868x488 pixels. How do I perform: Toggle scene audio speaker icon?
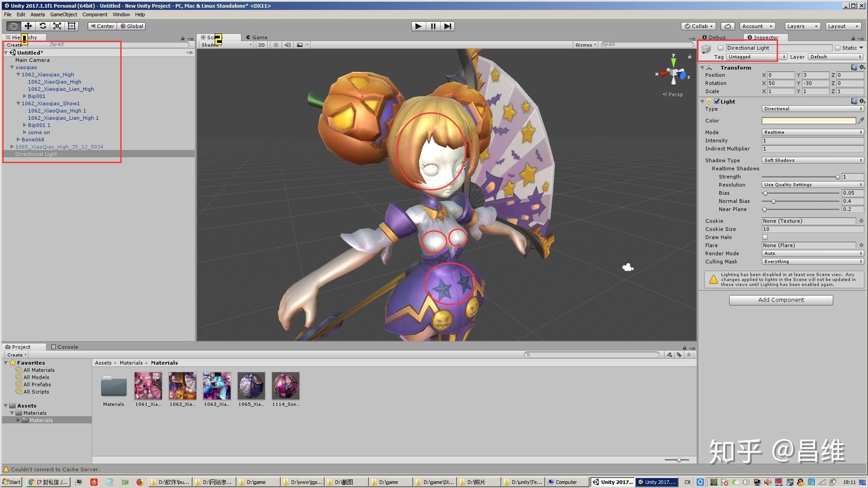point(287,45)
